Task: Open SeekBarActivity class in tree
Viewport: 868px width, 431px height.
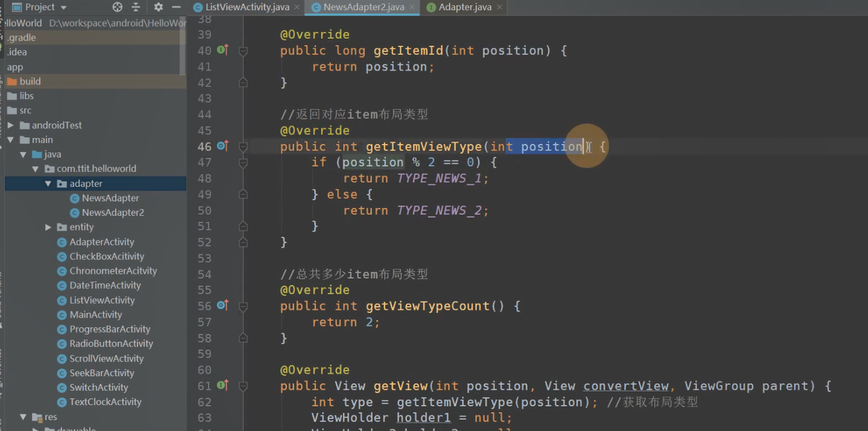Action: coord(102,373)
